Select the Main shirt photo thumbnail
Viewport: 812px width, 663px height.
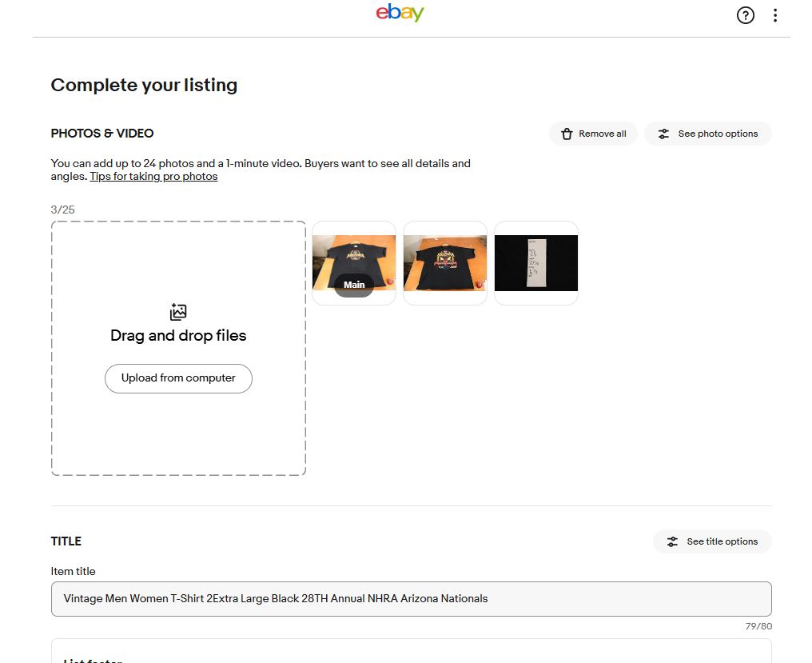[x=354, y=263]
